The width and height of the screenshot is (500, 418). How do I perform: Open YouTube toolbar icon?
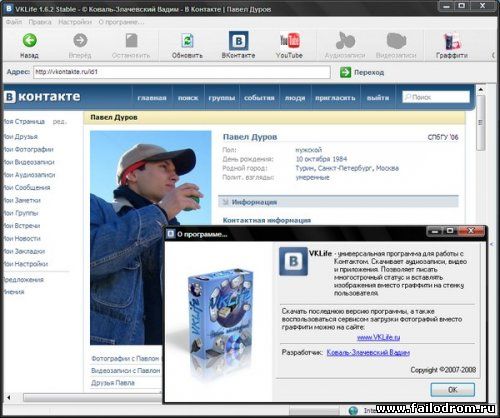click(x=289, y=41)
